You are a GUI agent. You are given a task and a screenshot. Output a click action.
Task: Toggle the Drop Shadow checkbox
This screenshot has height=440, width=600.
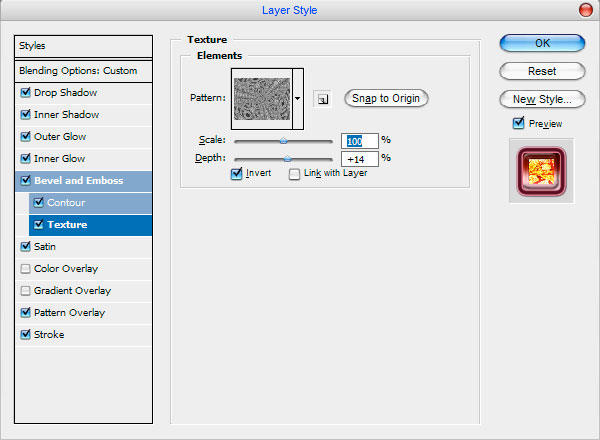coord(26,92)
